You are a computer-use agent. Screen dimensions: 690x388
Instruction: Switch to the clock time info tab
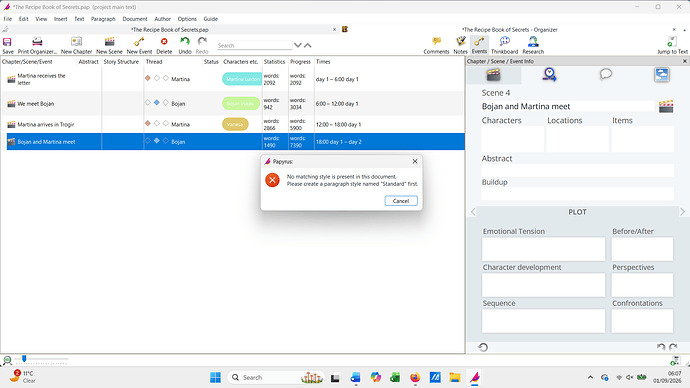549,75
